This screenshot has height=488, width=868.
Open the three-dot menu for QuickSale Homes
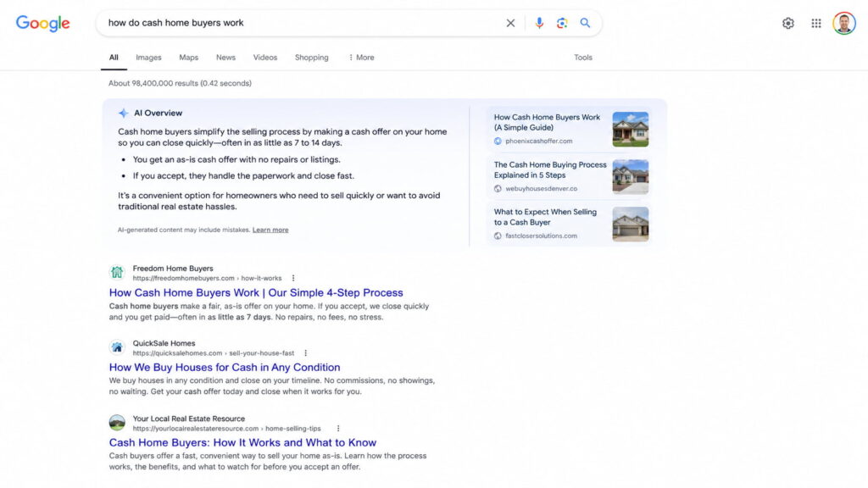[x=305, y=353]
